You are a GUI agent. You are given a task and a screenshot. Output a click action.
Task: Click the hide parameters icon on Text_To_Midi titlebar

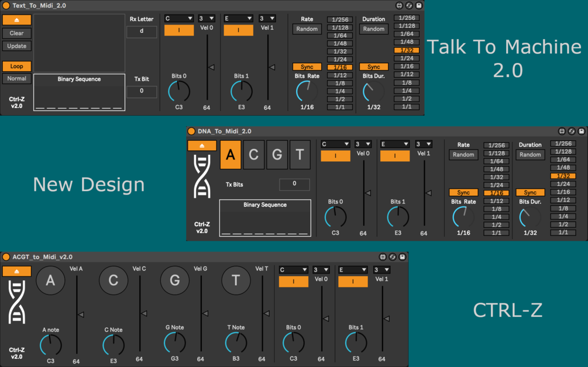click(x=400, y=5)
